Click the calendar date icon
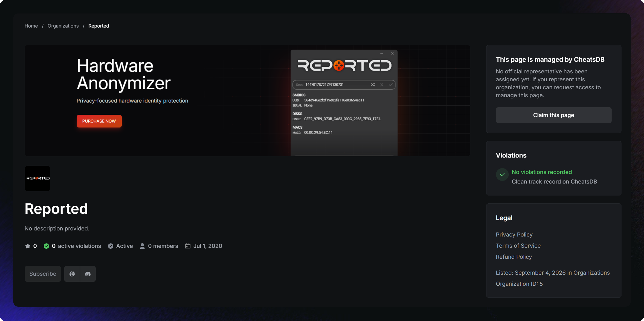644x321 pixels. (x=188, y=246)
